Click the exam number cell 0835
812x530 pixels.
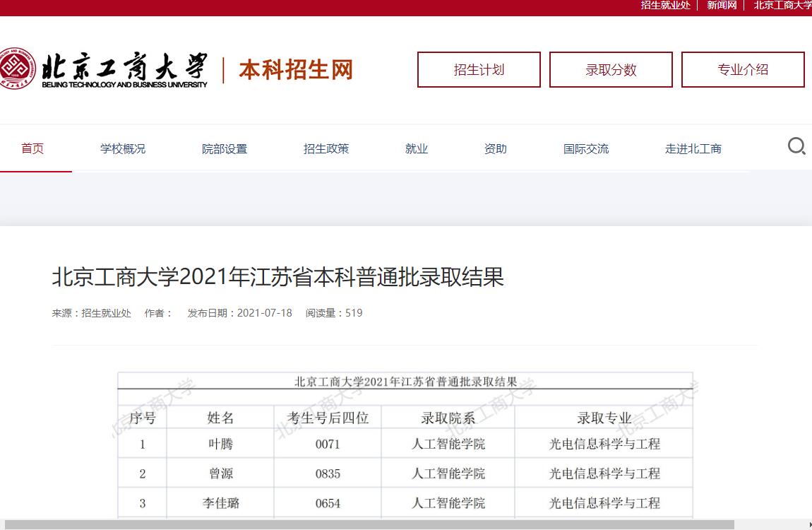pos(328,473)
